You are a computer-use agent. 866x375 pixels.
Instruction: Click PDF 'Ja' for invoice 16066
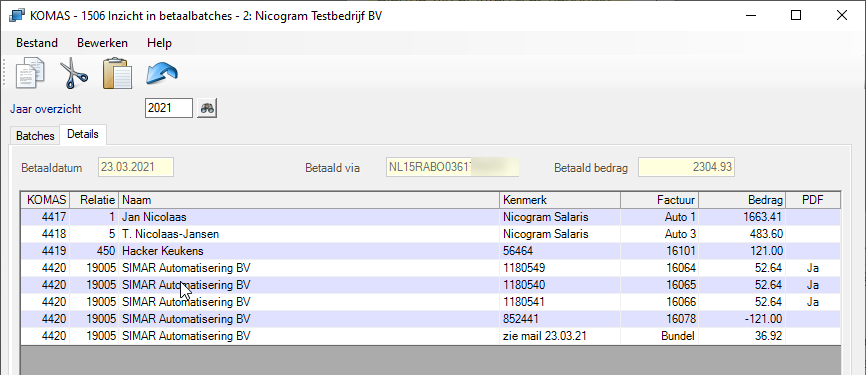tap(812, 303)
